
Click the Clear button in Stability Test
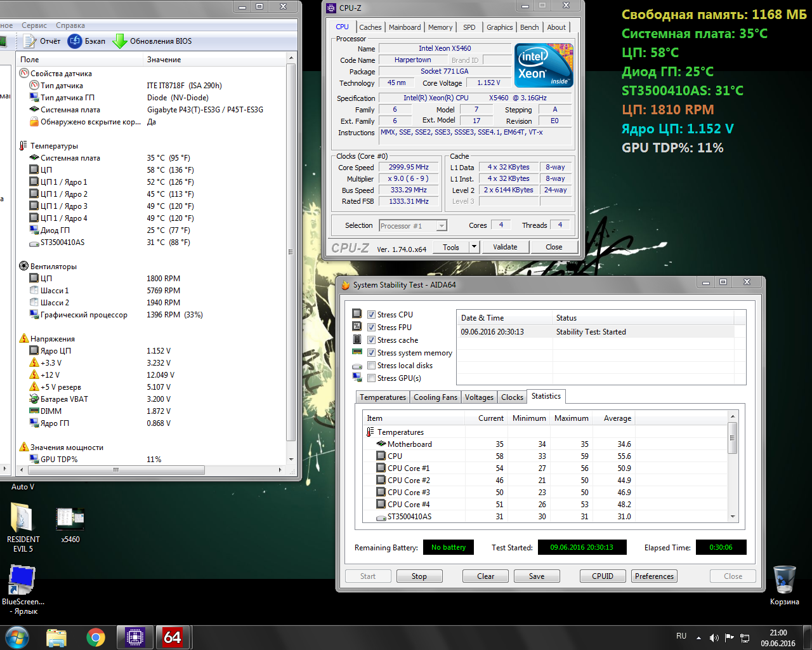(485, 576)
